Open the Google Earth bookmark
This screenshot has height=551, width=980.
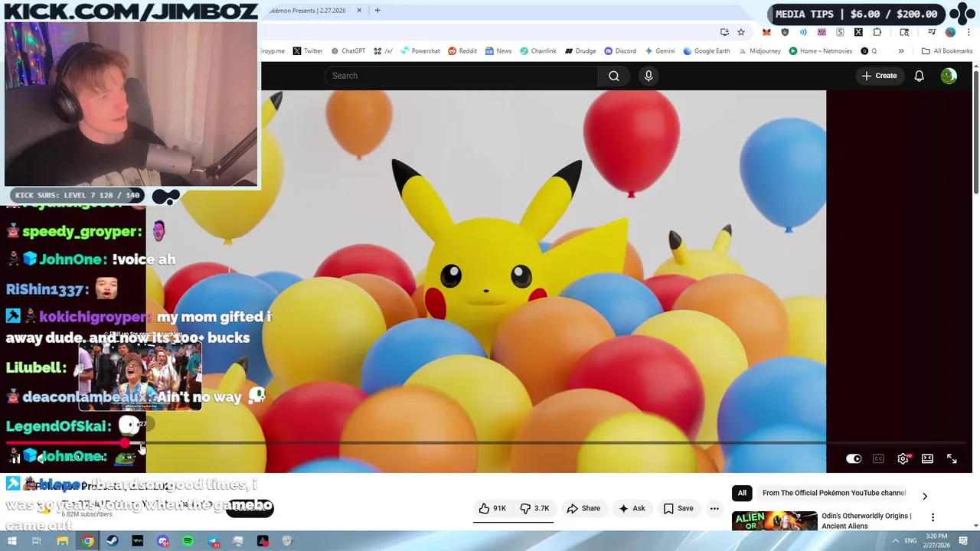[x=706, y=51]
